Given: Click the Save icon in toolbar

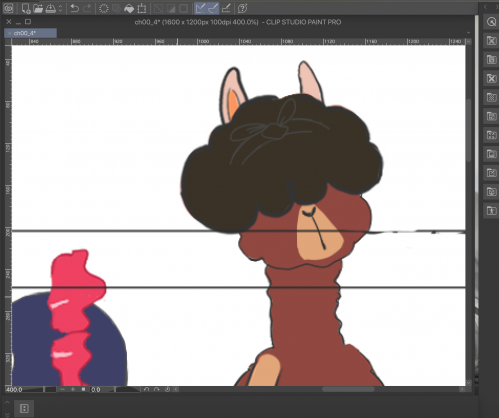Looking at the screenshot, I should click(50, 8).
